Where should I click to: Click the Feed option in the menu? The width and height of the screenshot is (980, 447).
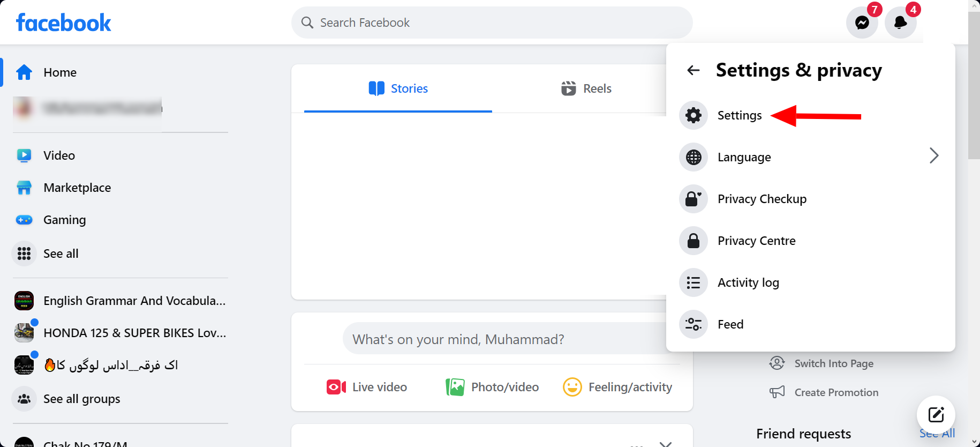point(730,324)
